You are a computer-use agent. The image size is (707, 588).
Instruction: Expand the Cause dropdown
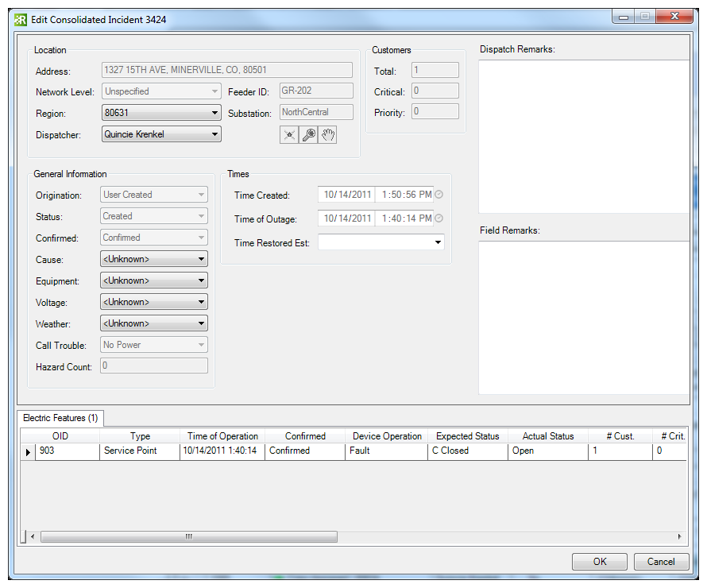pyautogui.click(x=154, y=259)
